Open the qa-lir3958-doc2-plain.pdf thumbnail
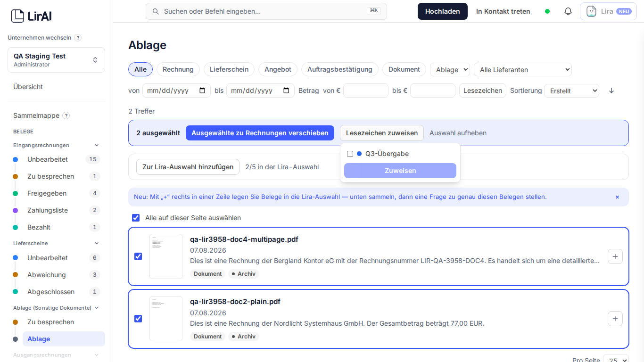This screenshot has width=644, height=362. click(x=166, y=319)
